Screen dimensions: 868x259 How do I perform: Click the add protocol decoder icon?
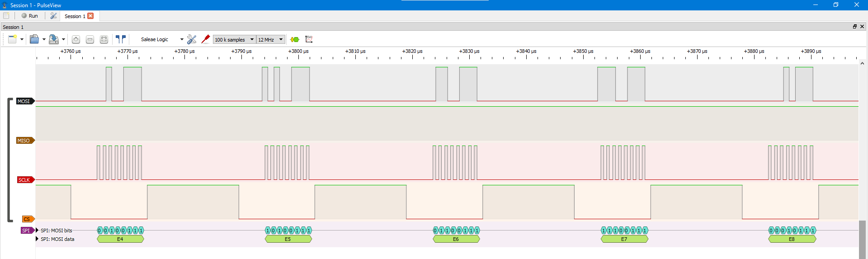click(295, 39)
